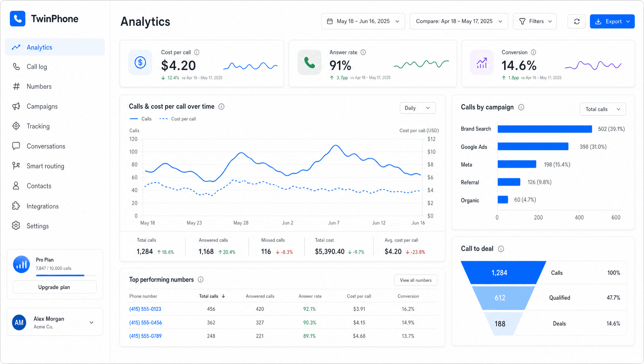644x364 pixels.
Task: Click the Contacts person icon
Action: click(x=16, y=186)
